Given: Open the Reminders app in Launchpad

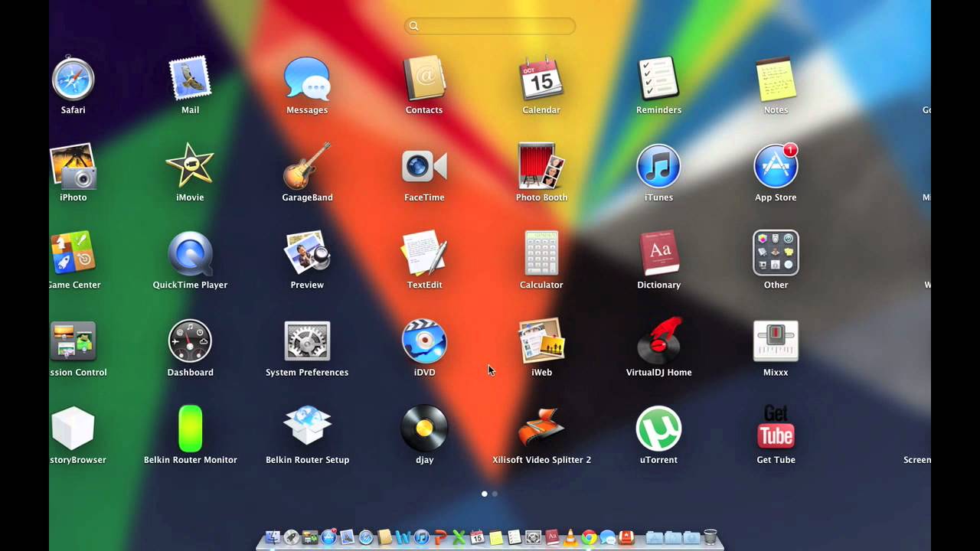Looking at the screenshot, I should 658,80.
